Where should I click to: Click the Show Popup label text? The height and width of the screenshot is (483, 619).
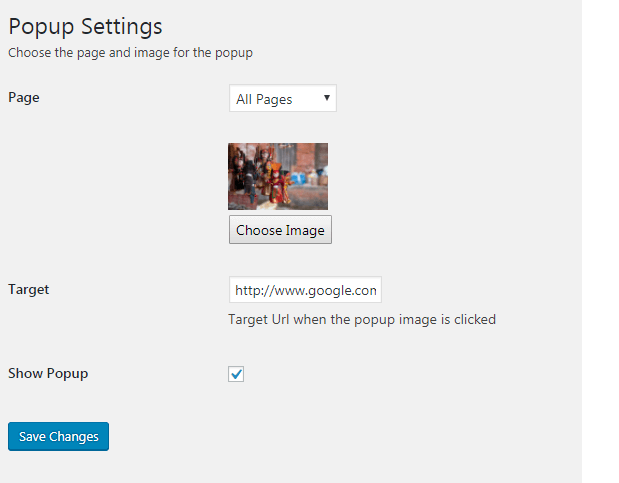[48, 373]
